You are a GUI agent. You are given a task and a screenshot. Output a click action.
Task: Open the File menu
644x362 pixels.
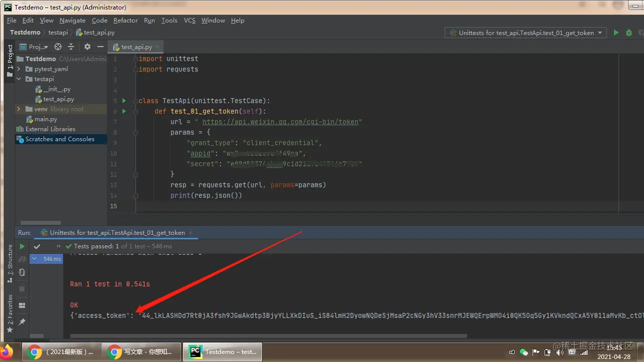coord(11,21)
